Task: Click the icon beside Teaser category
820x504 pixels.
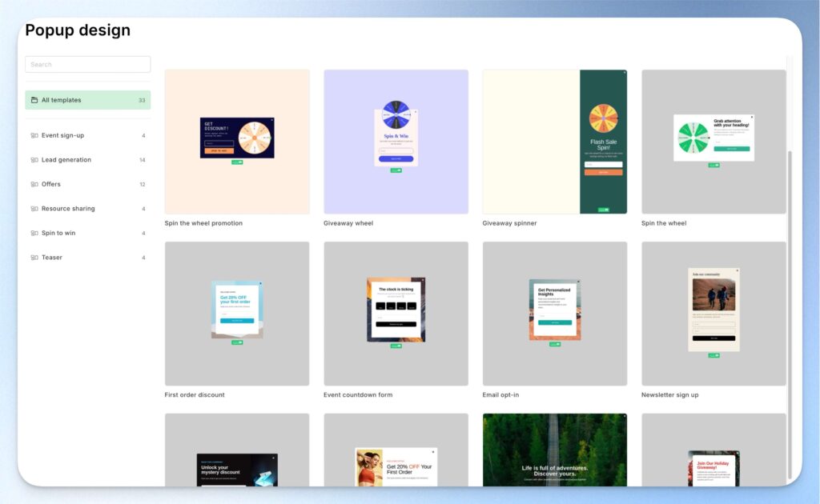Action: 34,258
